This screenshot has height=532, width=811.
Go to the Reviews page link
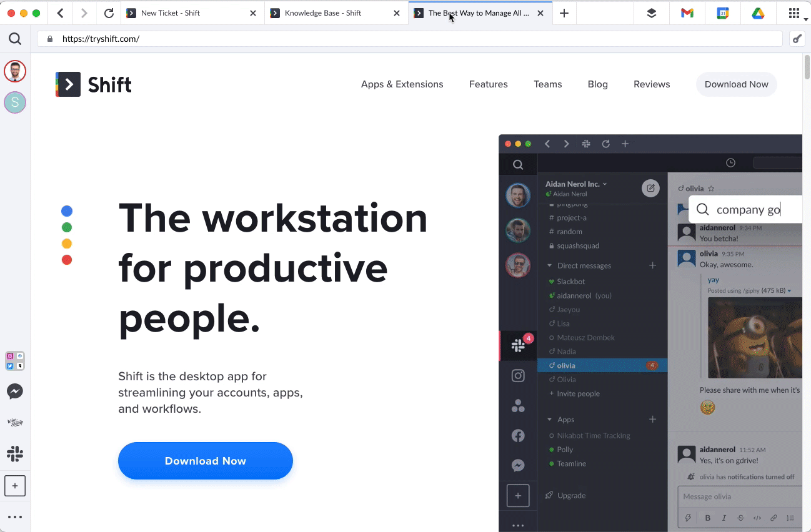(x=652, y=84)
